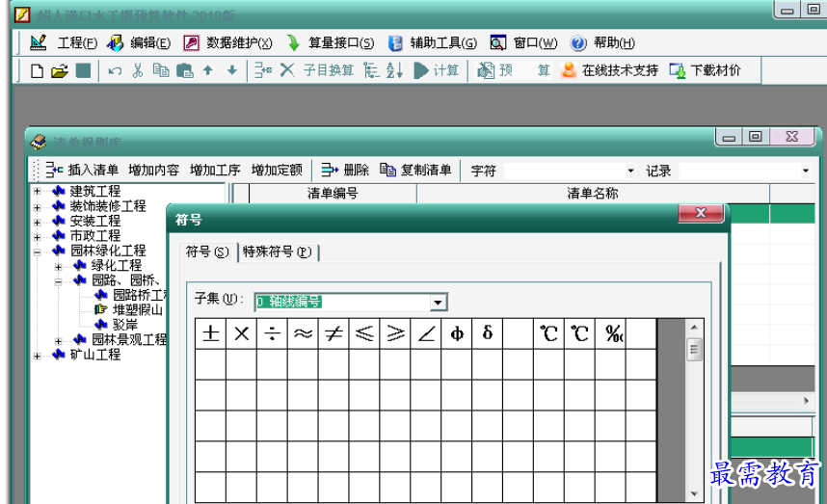Click the A-Z sort icon
Image resolution: width=827 pixels, height=504 pixels.
point(394,70)
